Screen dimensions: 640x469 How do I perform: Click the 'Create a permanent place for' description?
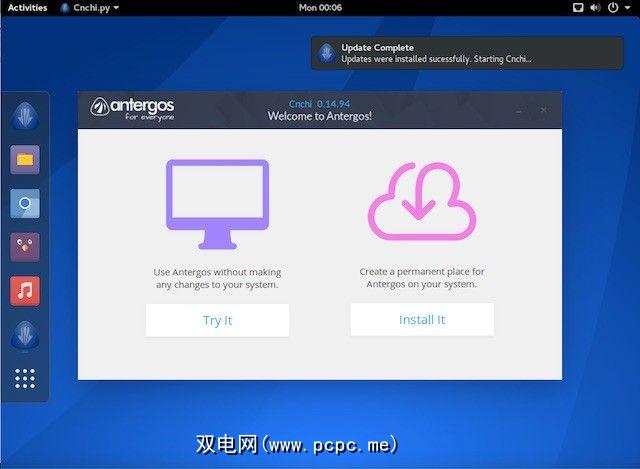[422, 278]
